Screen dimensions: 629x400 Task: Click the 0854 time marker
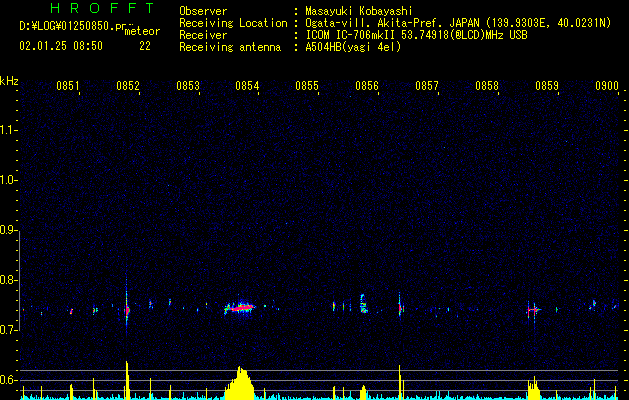(247, 86)
